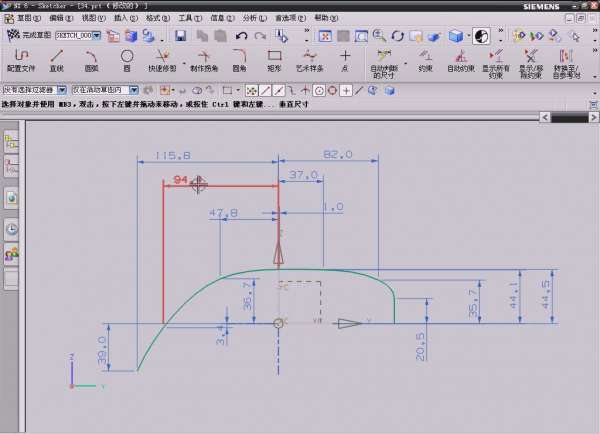The width and height of the screenshot is (600, 434).
Task: Click the Auto Constrain (自动约束) button
Action: coord(459,62)
